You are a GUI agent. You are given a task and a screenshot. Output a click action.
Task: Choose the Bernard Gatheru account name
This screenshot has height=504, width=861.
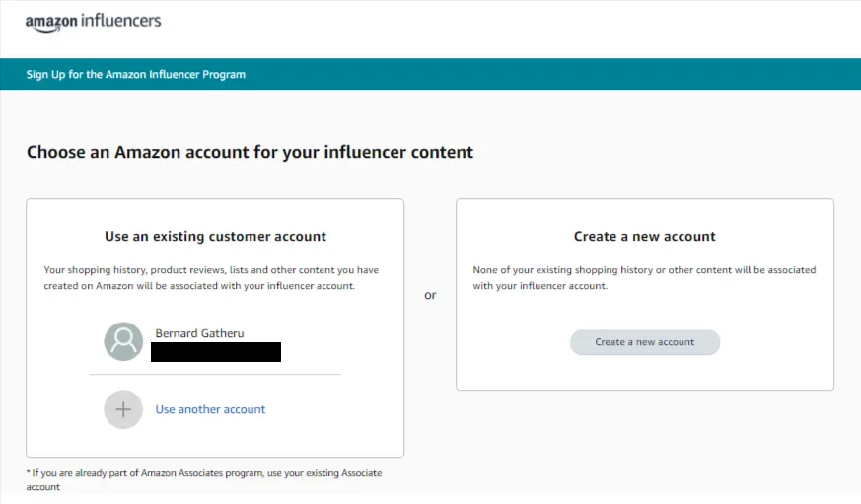pyautogui.click(x=199, y=333)
